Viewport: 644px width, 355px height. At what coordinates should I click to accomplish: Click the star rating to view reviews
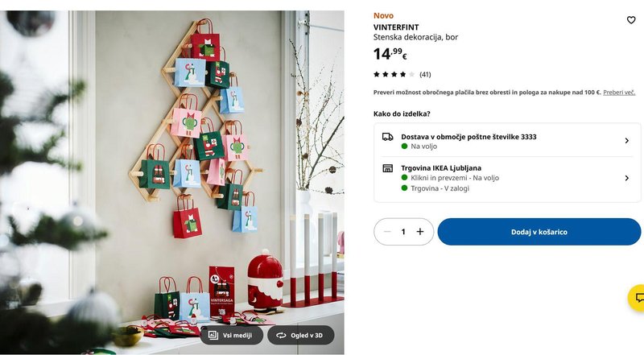tap(394, 74)
